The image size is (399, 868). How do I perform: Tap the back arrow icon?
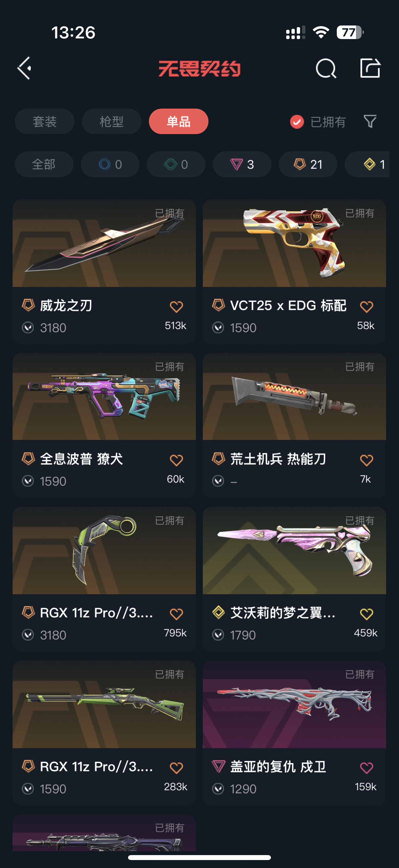(x=24, y=68)
